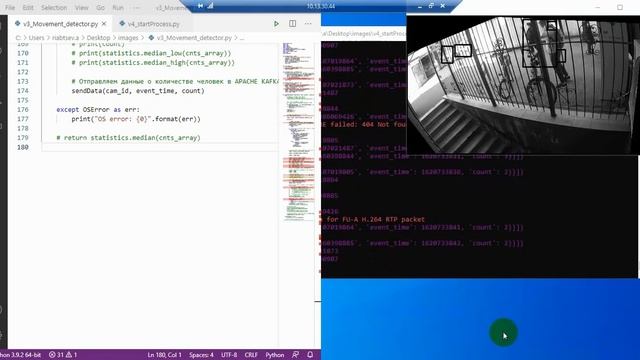Image resolution: width=640 pixels, height=360 pixels.
Task: Open the View menu
Action: point(82,8)
